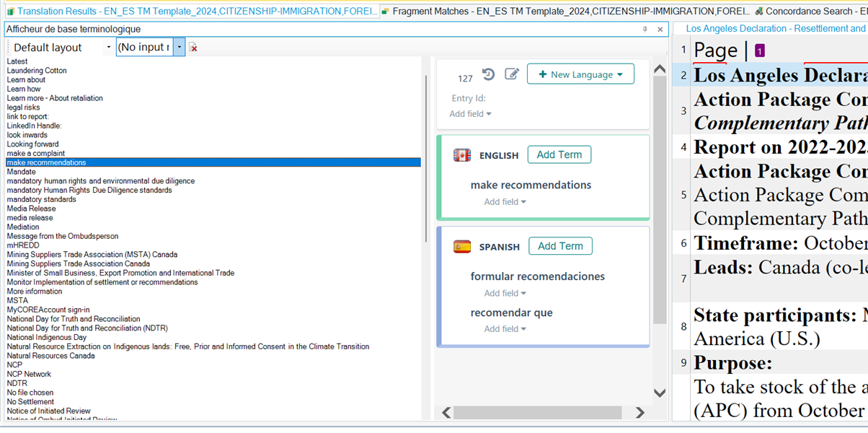Select 'Mandate' in term list
The width and height of the screenshot is (868, 433).
(x=22, y=172)
